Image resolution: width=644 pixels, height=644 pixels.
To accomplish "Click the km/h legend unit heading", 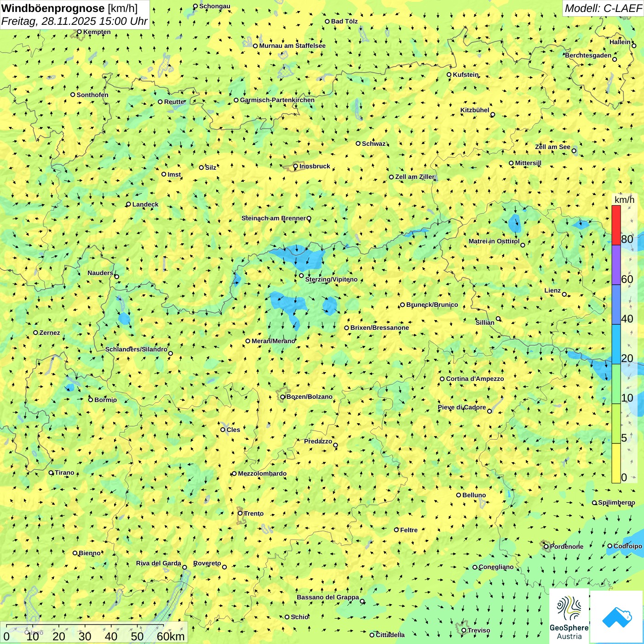I will [624, 199].
